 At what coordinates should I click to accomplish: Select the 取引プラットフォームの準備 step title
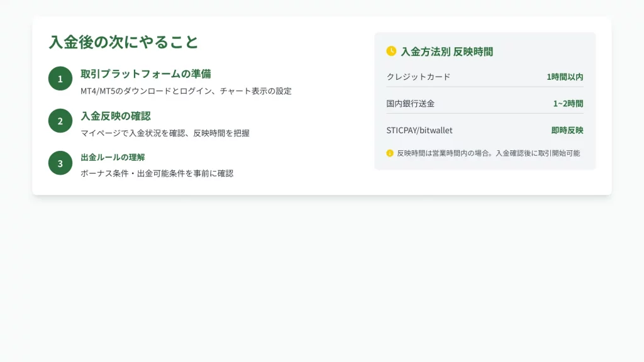[145, 74]
